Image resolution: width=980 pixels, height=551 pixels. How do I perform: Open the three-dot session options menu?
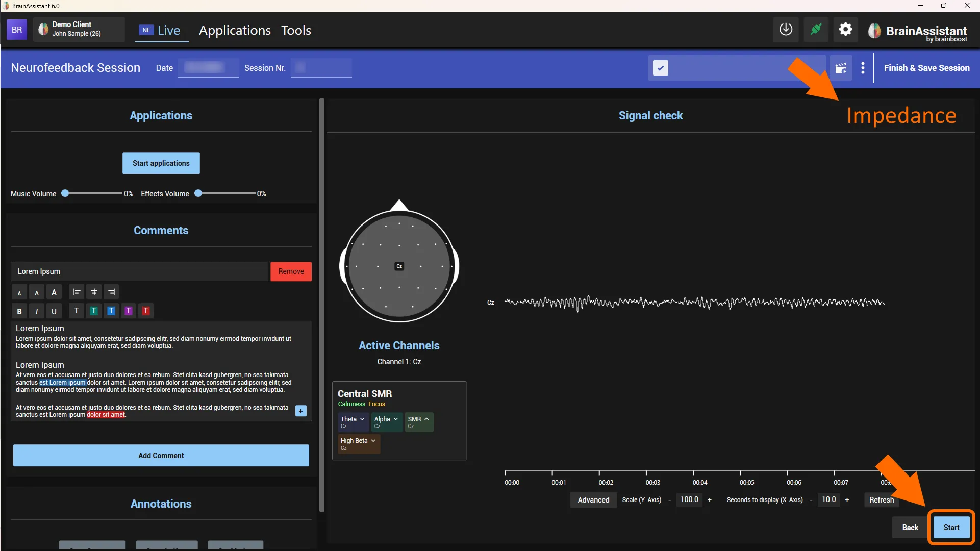(863, 68)
